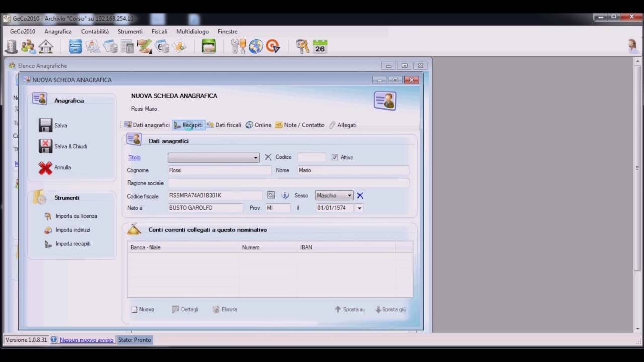Screen dimensions: 644x362
Task: Click Importa da licenza
Action: [71, 216]
